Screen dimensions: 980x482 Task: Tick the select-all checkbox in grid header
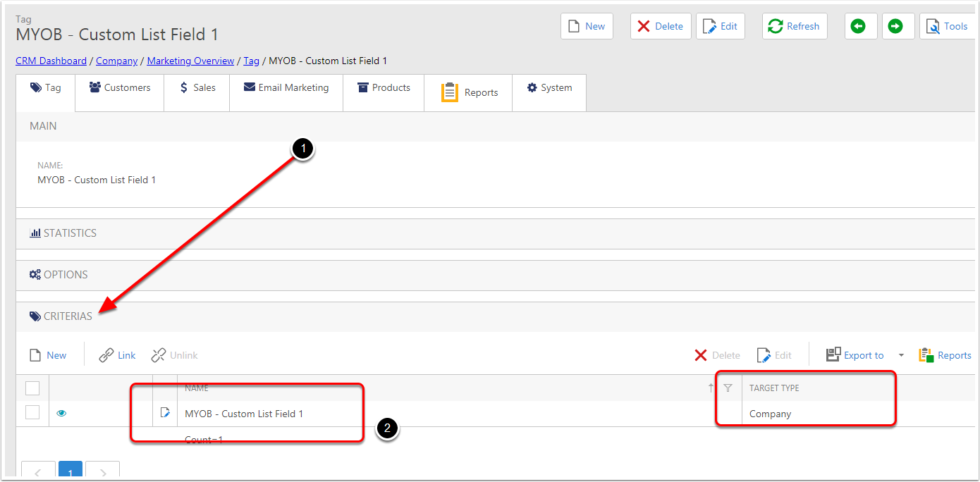[x=32, y=388]
